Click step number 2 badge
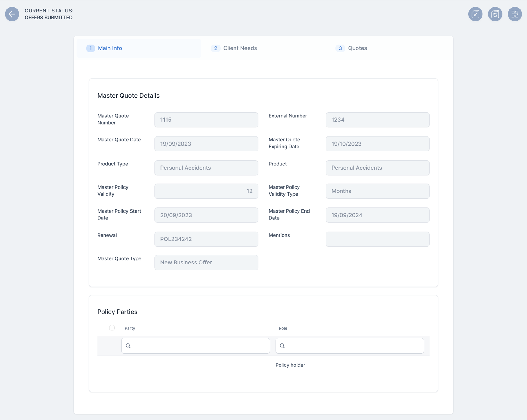 tap(215, 48)
